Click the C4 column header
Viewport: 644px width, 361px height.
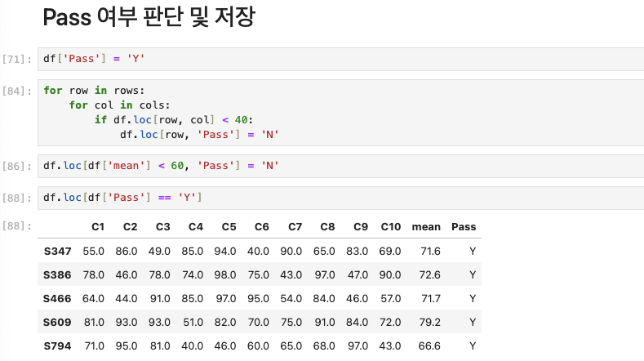pos(196,227)
